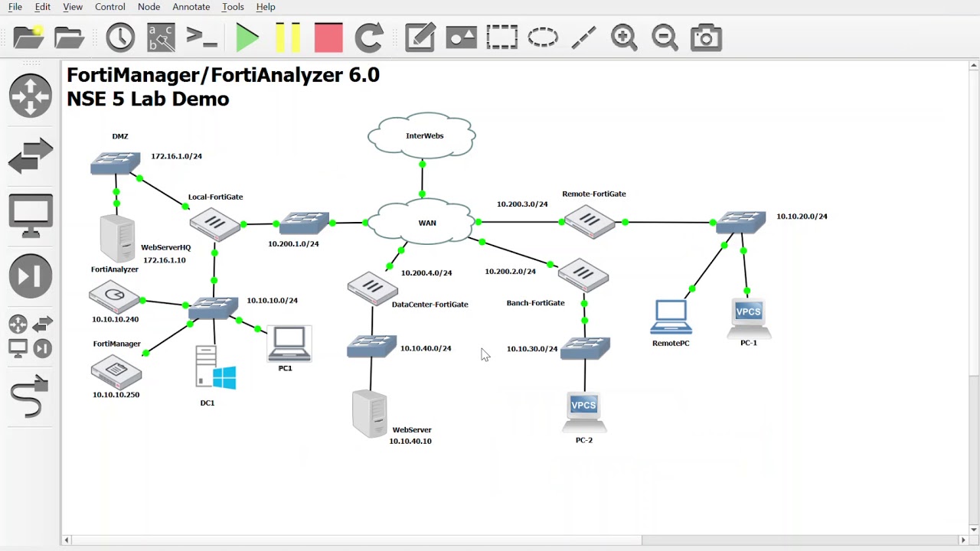Image resolution: width=980 pixels, height=551 pixels.
Task: Browse end devices monitor icon
Action: tap(31, 216)
